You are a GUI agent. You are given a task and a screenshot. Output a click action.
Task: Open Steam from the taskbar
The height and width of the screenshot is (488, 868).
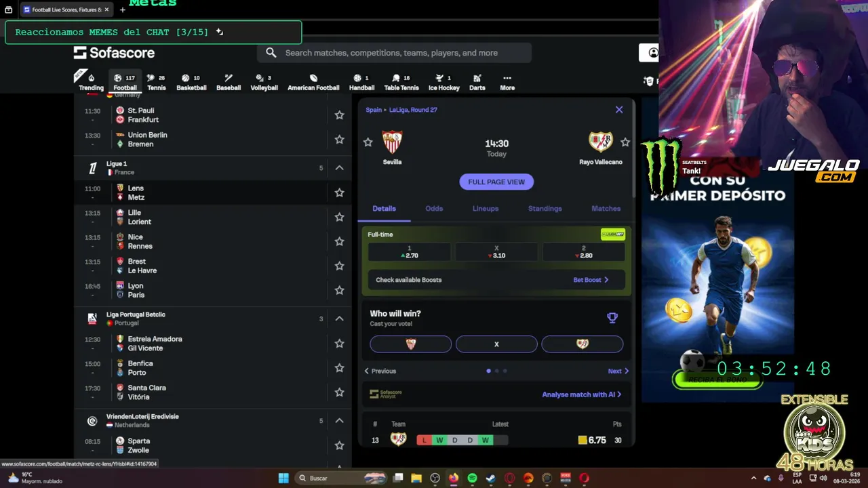[491, 478]
